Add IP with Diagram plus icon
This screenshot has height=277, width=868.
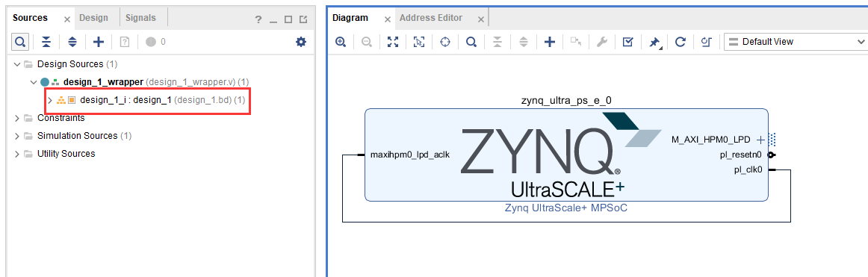pos(549,42)
